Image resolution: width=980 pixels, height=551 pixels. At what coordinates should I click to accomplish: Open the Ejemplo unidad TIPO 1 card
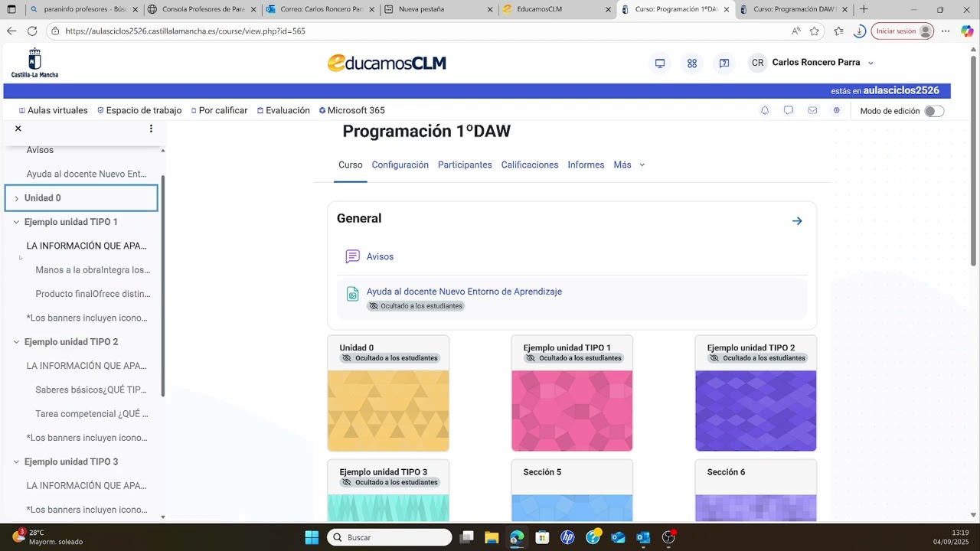pyautogui.click(x=572, y=393)
